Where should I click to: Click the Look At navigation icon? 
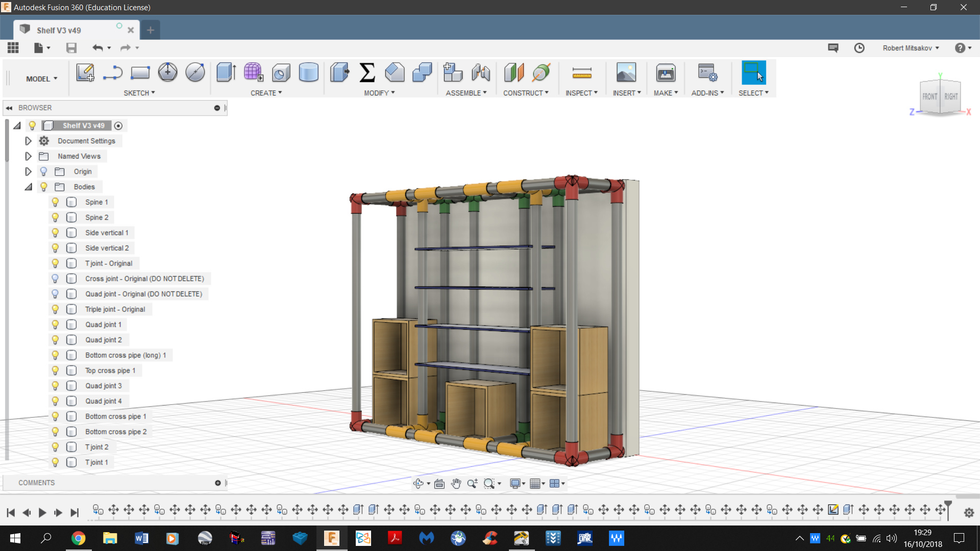[439, 483]
